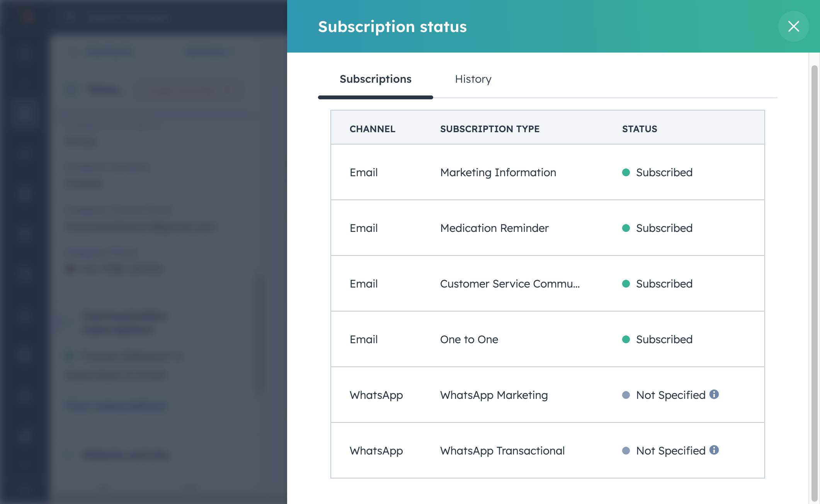The width and height of the screenshot is (820, 504).
Task: Click the One to One subscription type
Action: 469,339
